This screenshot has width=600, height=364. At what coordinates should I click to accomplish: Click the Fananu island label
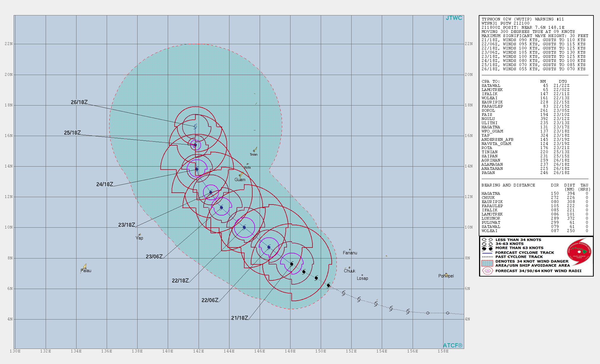point(350,253)
